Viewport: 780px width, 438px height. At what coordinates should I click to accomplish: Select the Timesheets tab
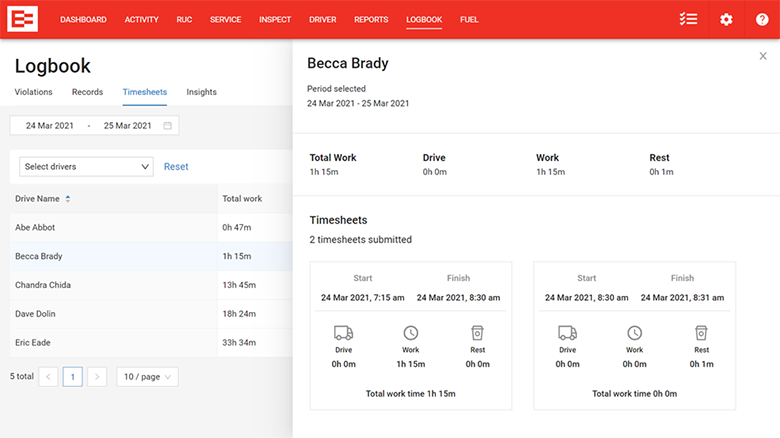point(145,92)
